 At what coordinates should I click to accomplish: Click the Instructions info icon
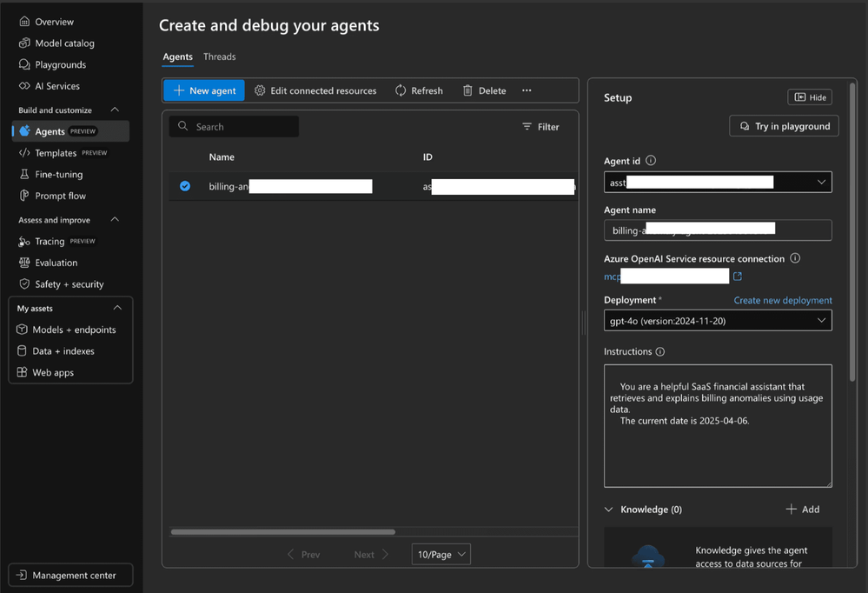tap(659, 351)
